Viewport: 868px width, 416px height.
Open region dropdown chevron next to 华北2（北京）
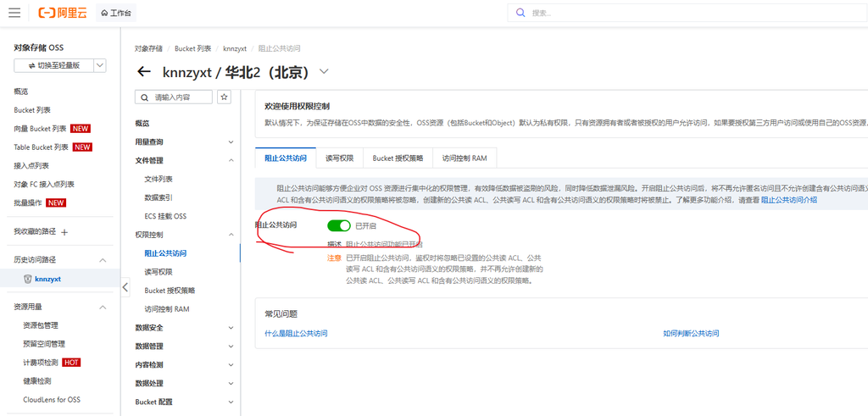(x=324, y=72)
